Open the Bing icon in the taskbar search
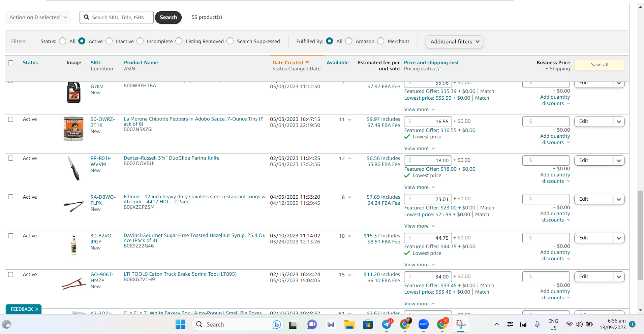 [x=277, y=325]
